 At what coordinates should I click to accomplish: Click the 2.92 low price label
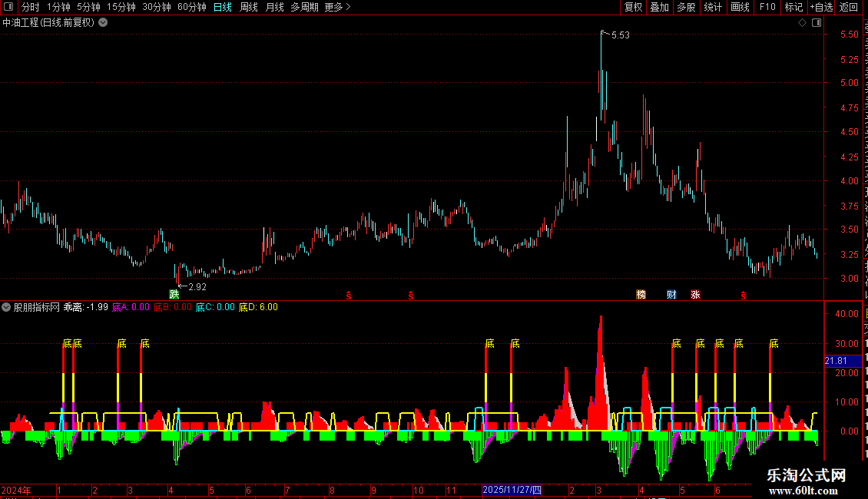pyautogui.click(x=197, y=287)
